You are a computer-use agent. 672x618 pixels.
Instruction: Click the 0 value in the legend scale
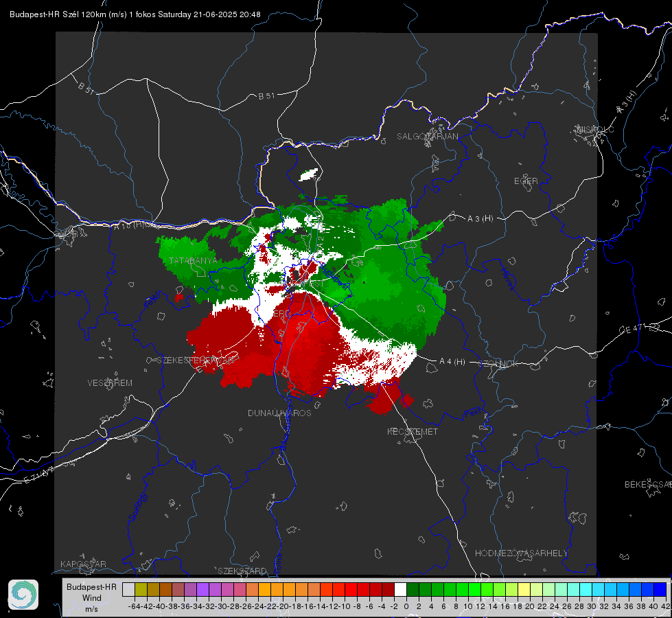coord(406,606)
